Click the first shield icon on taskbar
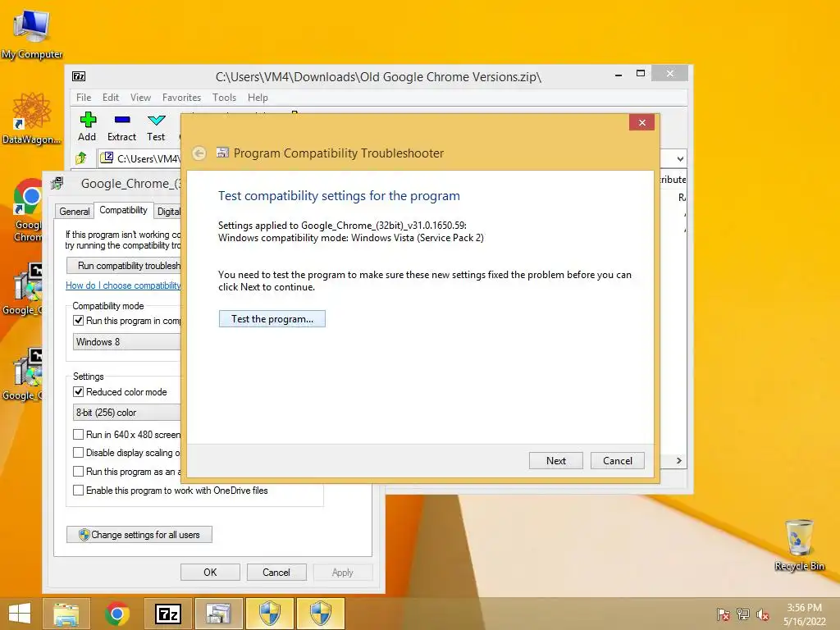Image resolution: width=840 pixels, height=630 pixels. click(x=269, y=614)
